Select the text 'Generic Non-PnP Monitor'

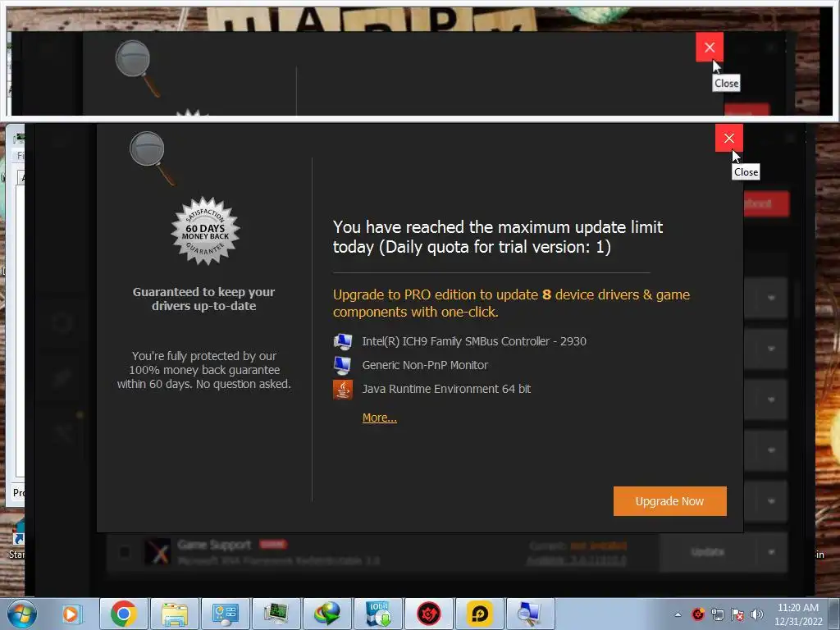pyautogui.click(x=425, y=365)
